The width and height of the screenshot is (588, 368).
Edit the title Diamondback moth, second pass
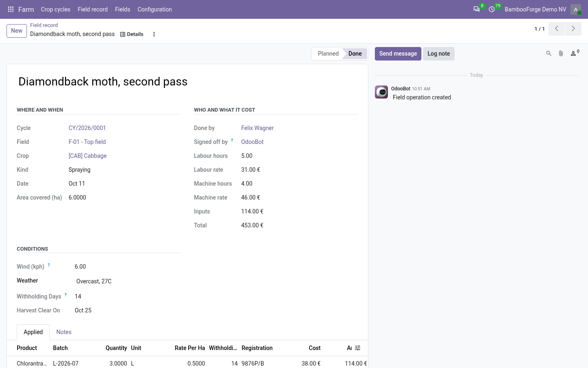tap(187, 81)
